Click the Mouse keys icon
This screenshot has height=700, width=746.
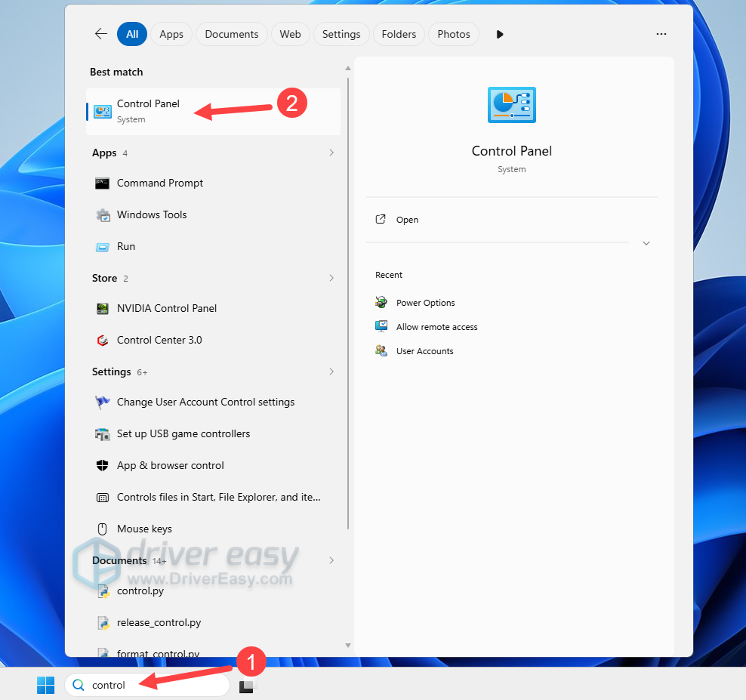coord(102,529)
